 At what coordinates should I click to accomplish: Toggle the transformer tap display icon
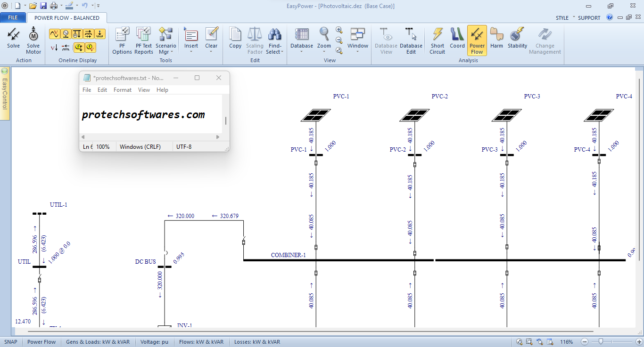point(66,47)
